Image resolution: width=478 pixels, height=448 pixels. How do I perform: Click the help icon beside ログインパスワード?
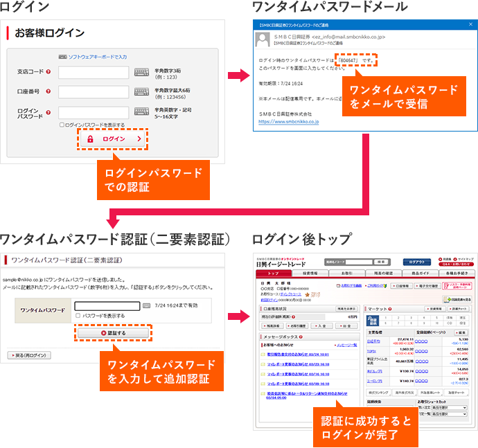pyautogui.click(x=48, y=112)
